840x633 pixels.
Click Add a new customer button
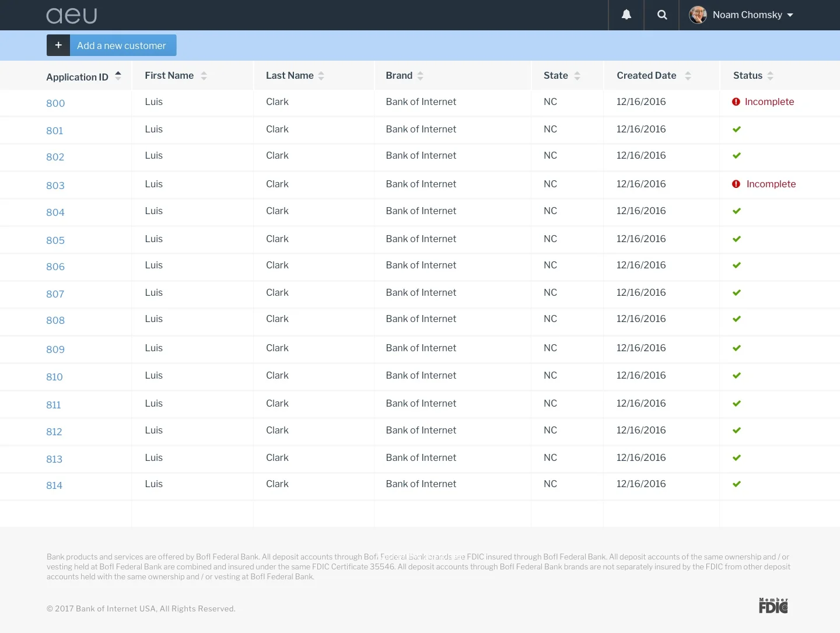111,46
